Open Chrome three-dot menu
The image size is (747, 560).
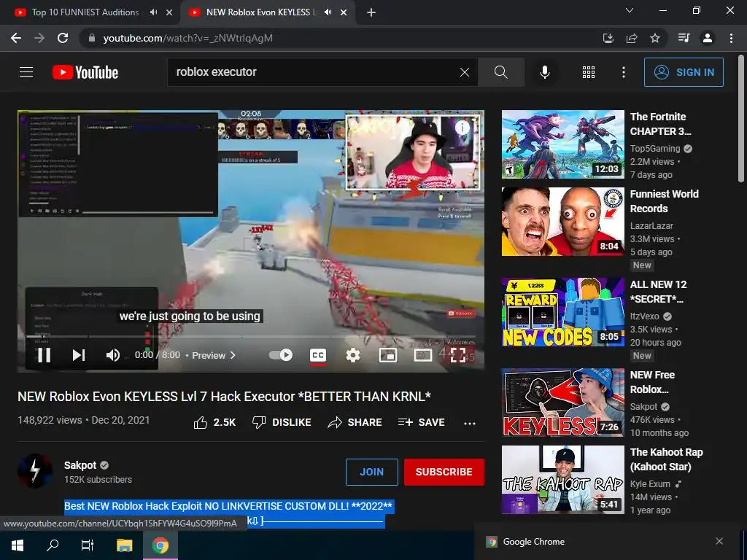point(731,38)
